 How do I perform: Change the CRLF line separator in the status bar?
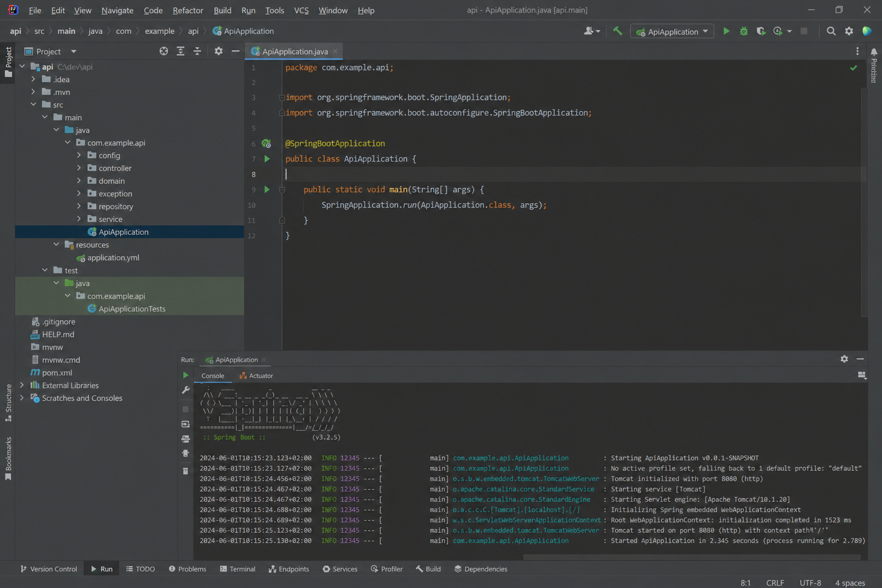tap(775, 583)
